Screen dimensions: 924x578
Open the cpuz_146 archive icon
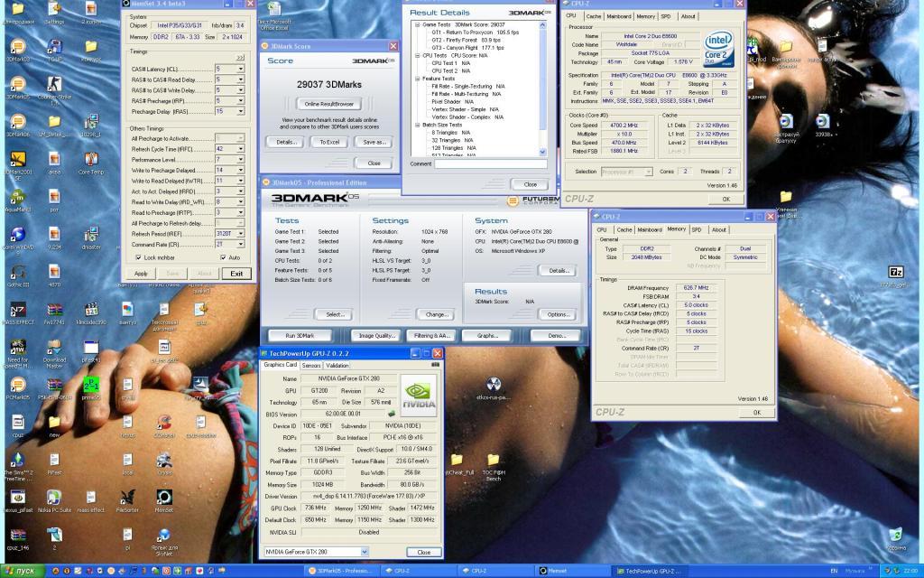tap(18, 535)
